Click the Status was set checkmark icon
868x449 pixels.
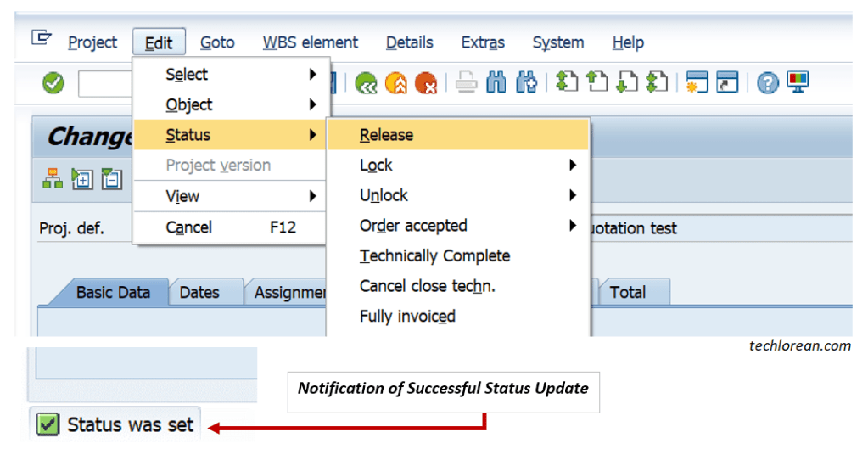(x=48, y=424)
